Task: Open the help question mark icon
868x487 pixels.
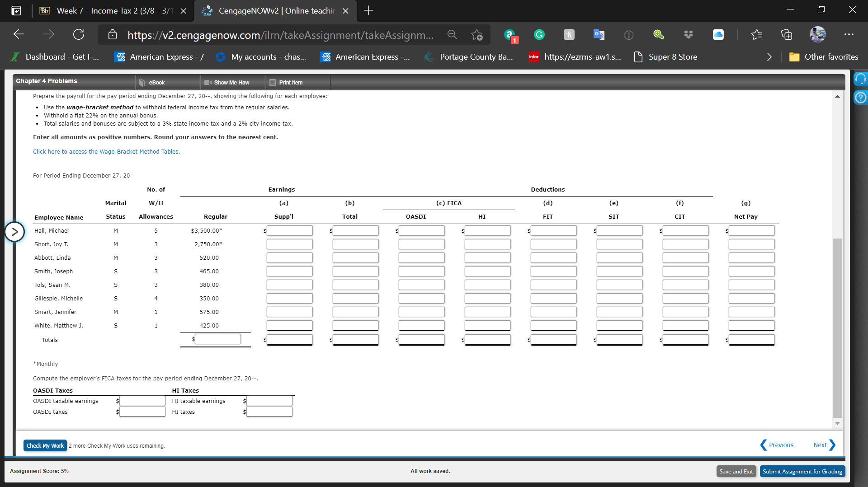Action: tap(860, 97)
